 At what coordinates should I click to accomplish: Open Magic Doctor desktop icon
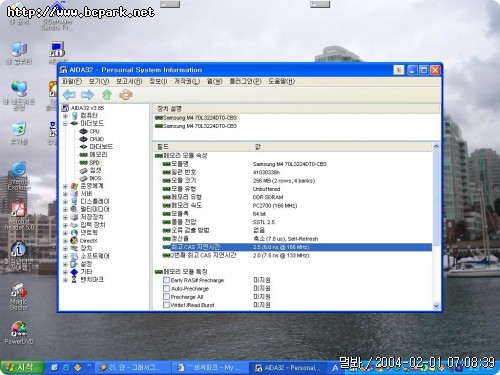pos(19,296)
